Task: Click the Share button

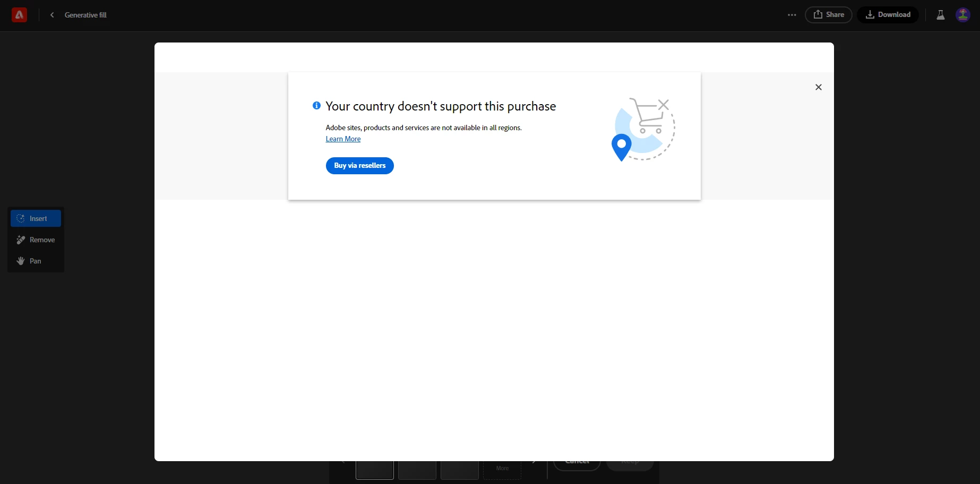Action: [x=828, y=15]
